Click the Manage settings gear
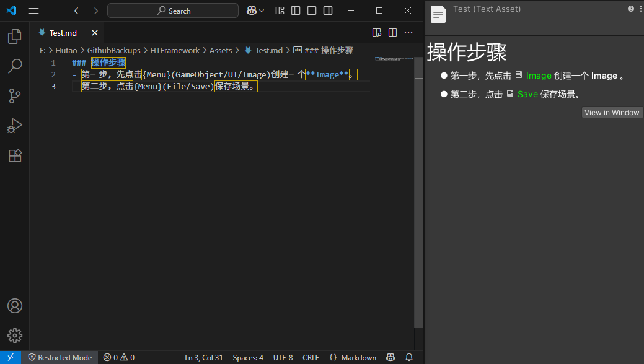Image resolution: width=644 pixels, height=364 pixels. pyautogui.click(x=14, y=336)
